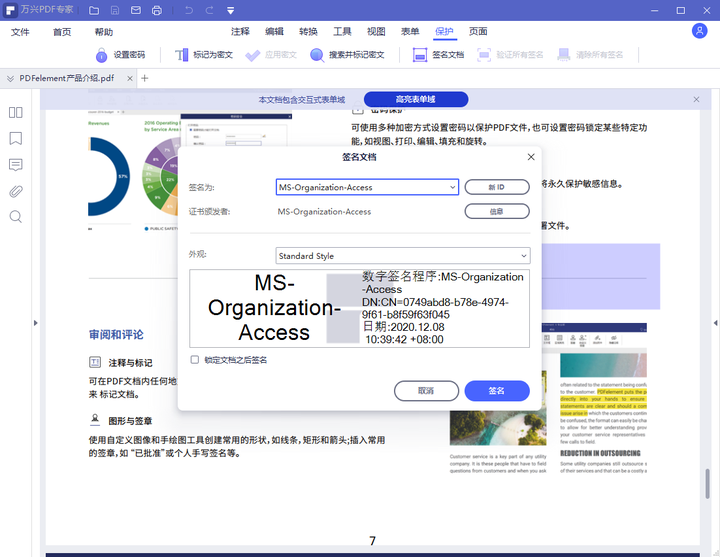Viewport: 720px width, 557px height.
Task: Open bookmarks panel icon
Action: (16, 138)
